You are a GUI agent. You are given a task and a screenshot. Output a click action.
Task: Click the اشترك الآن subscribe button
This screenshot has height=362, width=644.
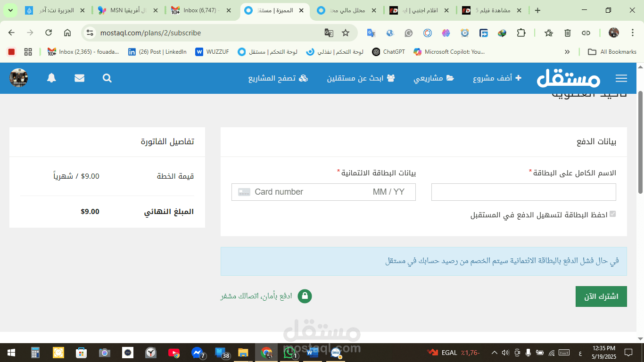coord(601,296)
